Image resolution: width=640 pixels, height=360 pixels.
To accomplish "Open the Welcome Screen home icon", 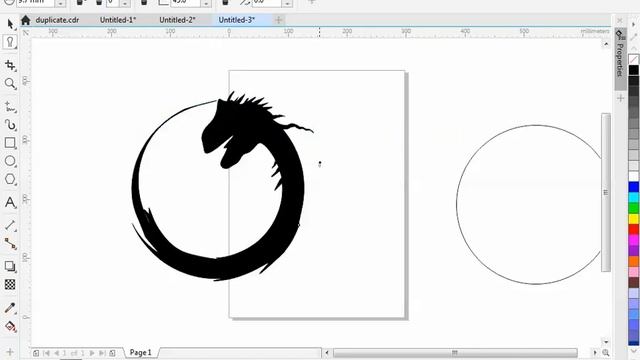I will pyautogui.click(x=26, y=20).
